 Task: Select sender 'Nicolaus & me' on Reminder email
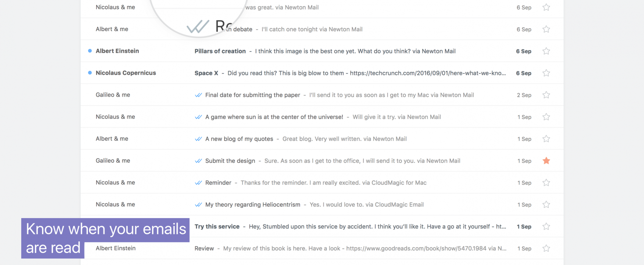pos(116,183)
